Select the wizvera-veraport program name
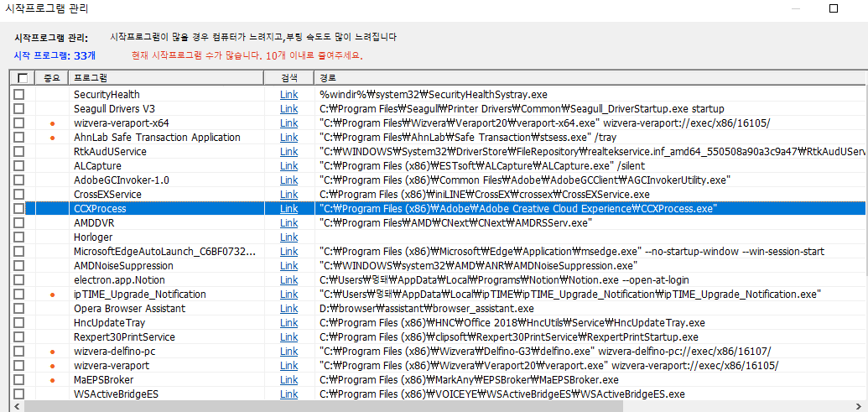The image size is (868, 412). click(x=112, y=366)
